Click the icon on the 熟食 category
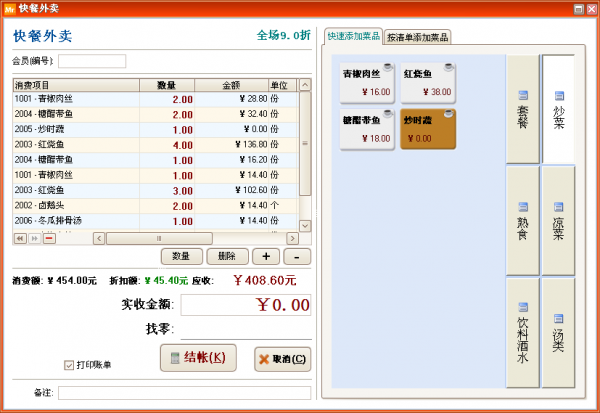The height and width of the screenshot is (413, 600). 523,207
